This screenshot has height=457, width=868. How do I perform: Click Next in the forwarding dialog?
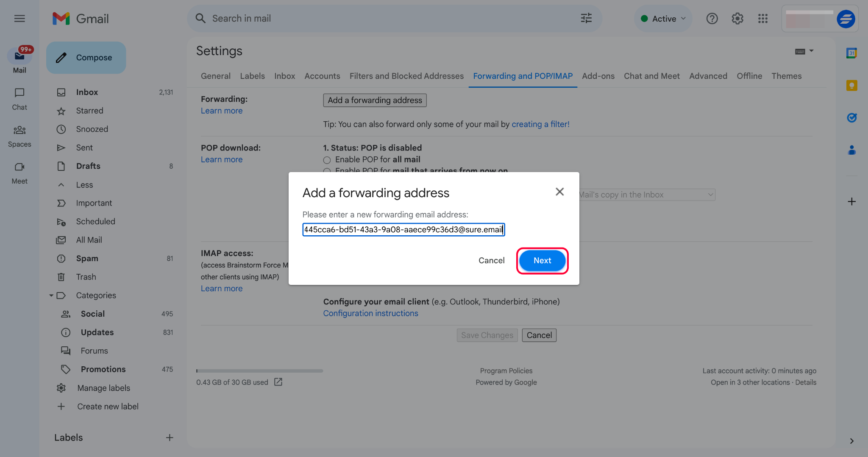click(542, 260)
